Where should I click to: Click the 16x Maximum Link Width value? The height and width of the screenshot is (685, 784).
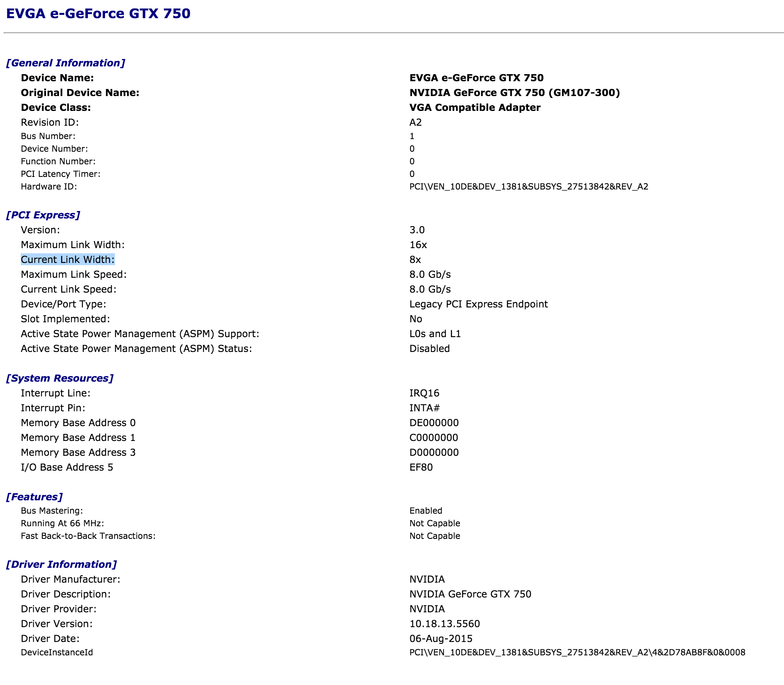418,245
